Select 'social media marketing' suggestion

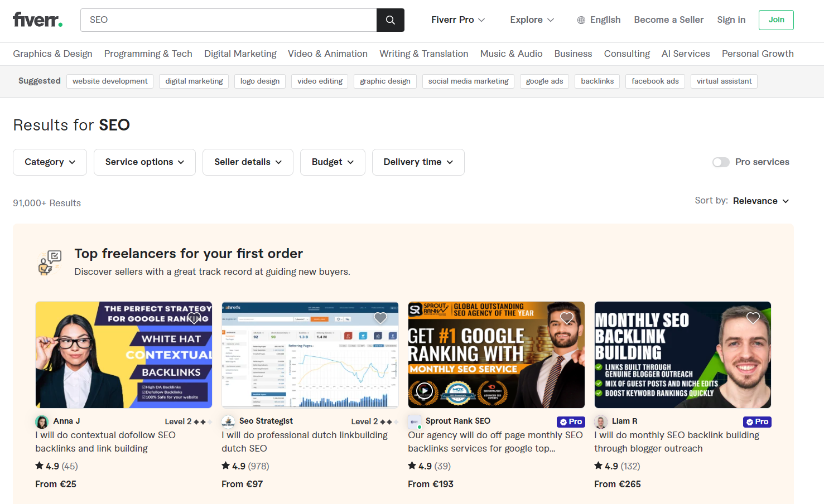click(468, 81)
